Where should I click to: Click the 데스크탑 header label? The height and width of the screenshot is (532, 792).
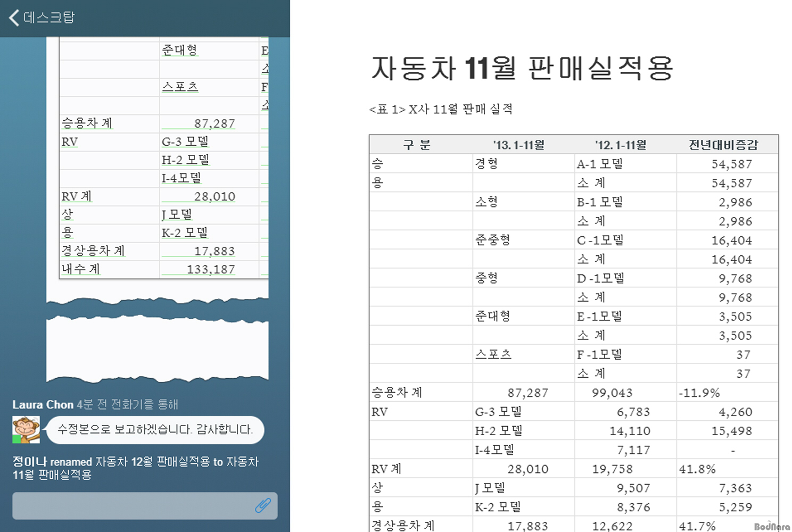(x=49, y=18)
